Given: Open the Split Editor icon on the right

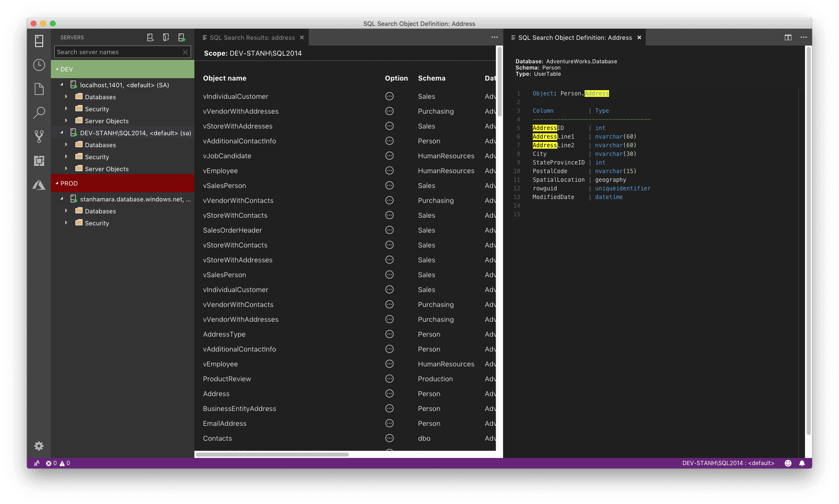Looking at the screenshot, I should 788,37.
